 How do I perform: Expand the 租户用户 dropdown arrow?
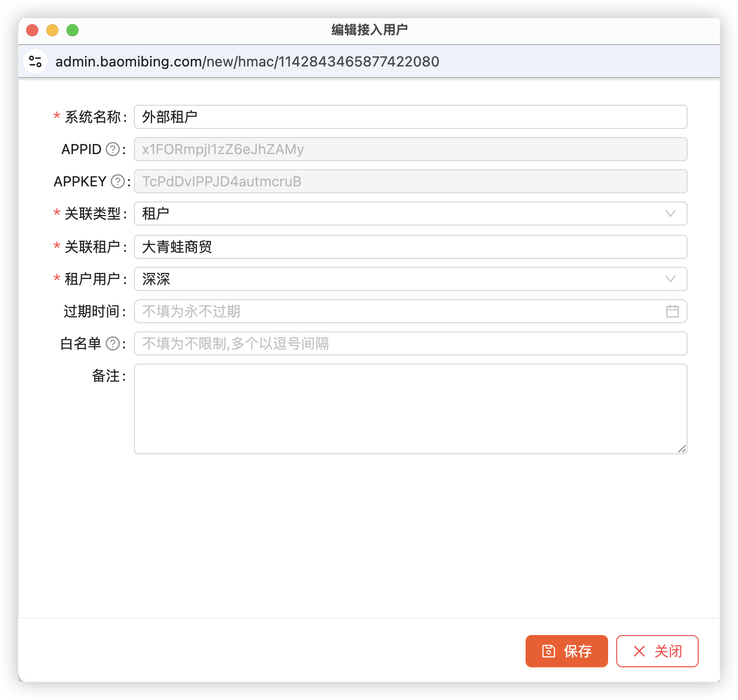670,279
